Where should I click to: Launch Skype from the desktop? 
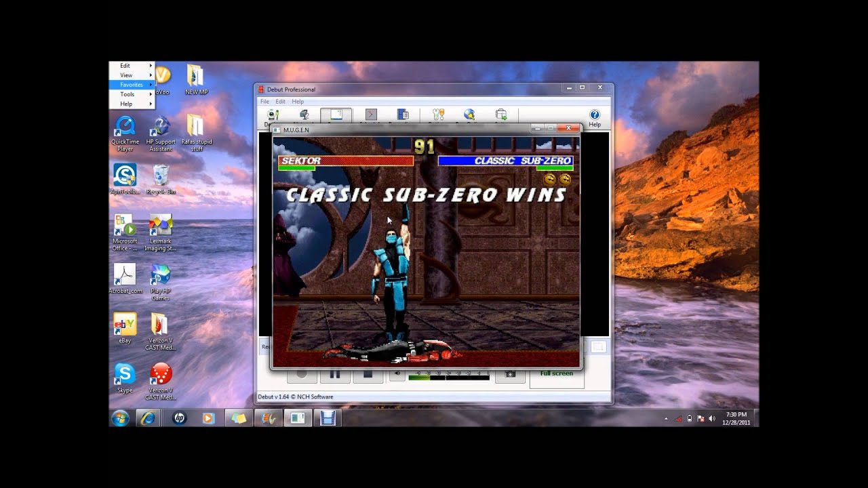(x=125, y=378)
